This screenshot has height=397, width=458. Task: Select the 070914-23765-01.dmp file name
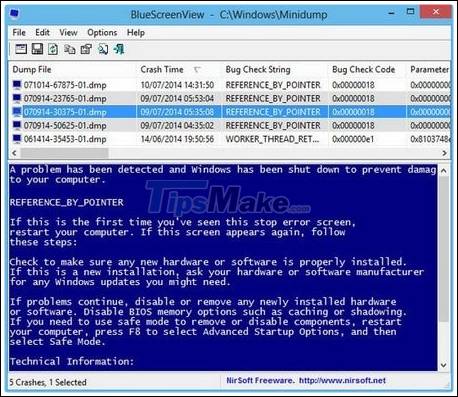point(65,99)
